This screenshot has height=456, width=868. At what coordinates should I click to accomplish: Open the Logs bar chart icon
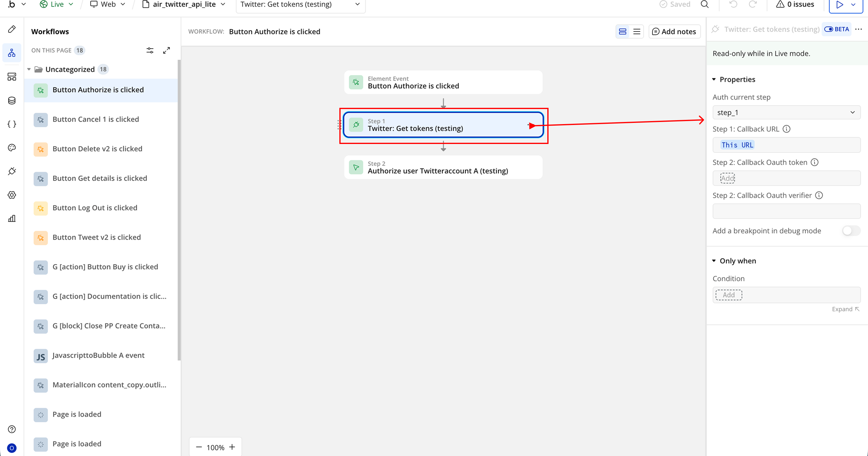(12, 219)
